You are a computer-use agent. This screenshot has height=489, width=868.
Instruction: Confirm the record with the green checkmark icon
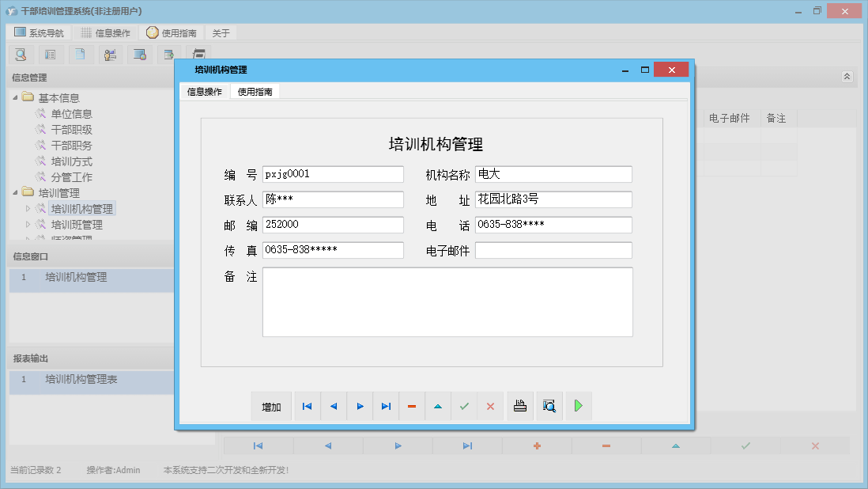(464, 406)
